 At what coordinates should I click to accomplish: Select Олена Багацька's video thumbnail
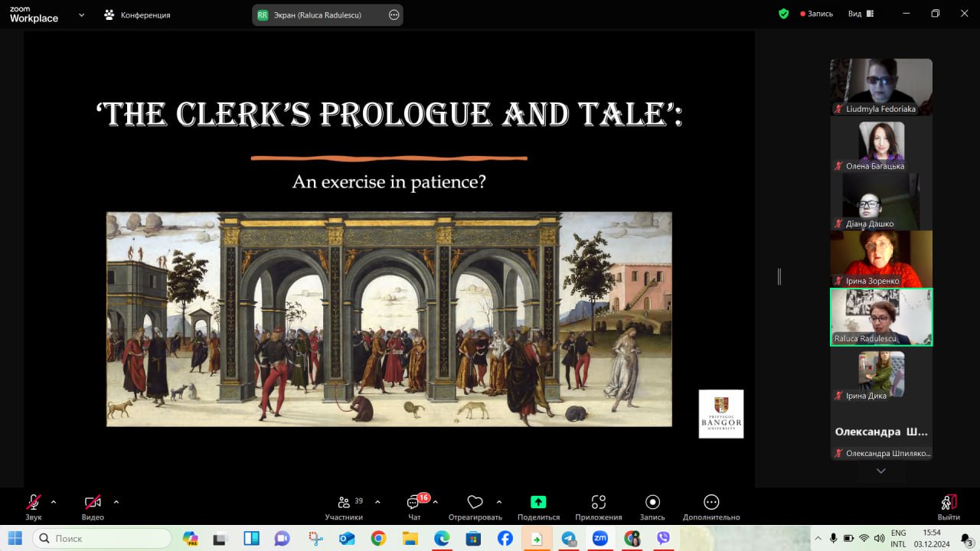click(881, 144)
